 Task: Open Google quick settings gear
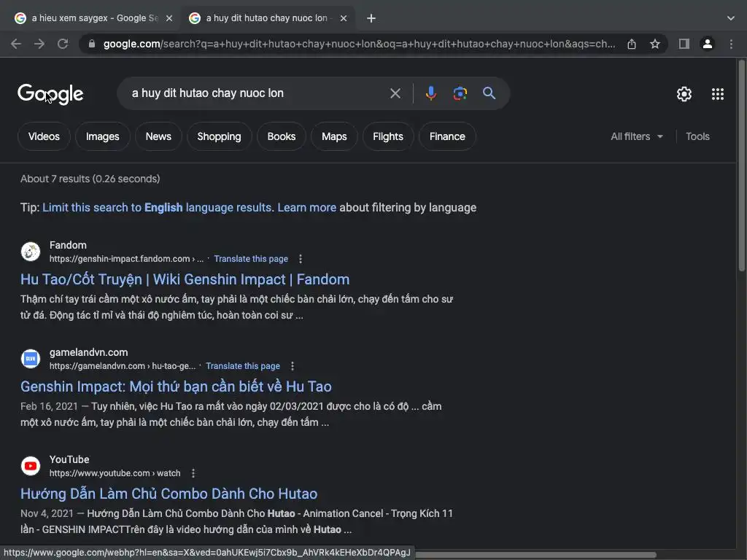[684, 94]
